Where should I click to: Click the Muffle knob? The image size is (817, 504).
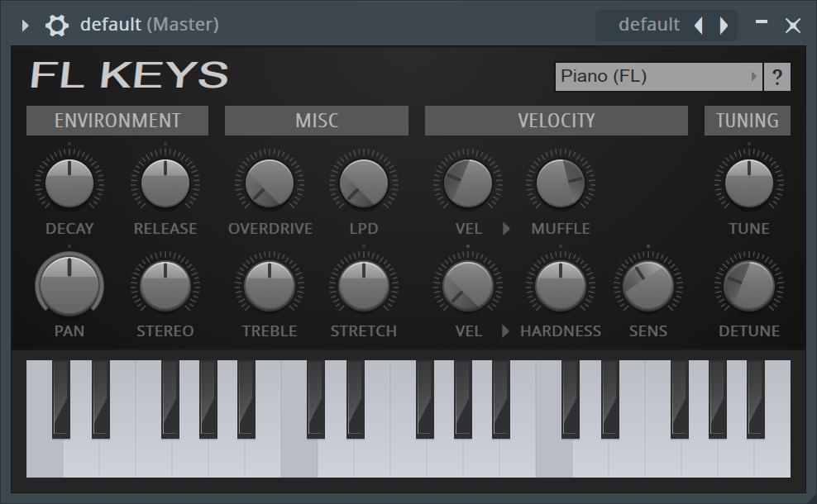561,183
